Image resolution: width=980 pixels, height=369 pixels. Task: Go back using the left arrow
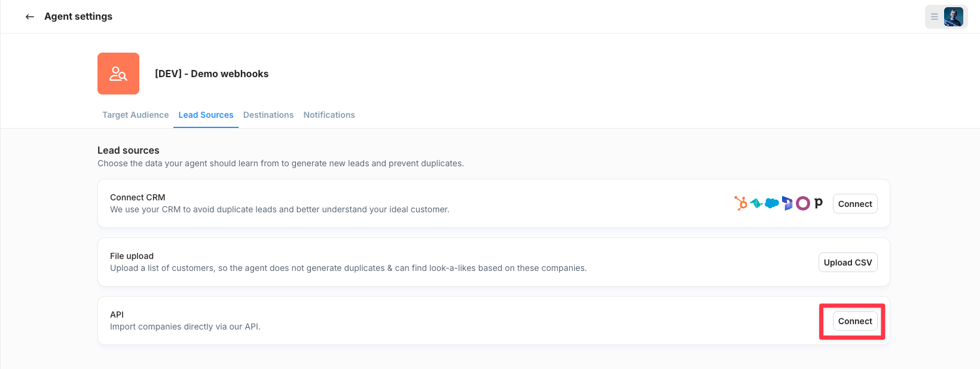coord(30,17)
